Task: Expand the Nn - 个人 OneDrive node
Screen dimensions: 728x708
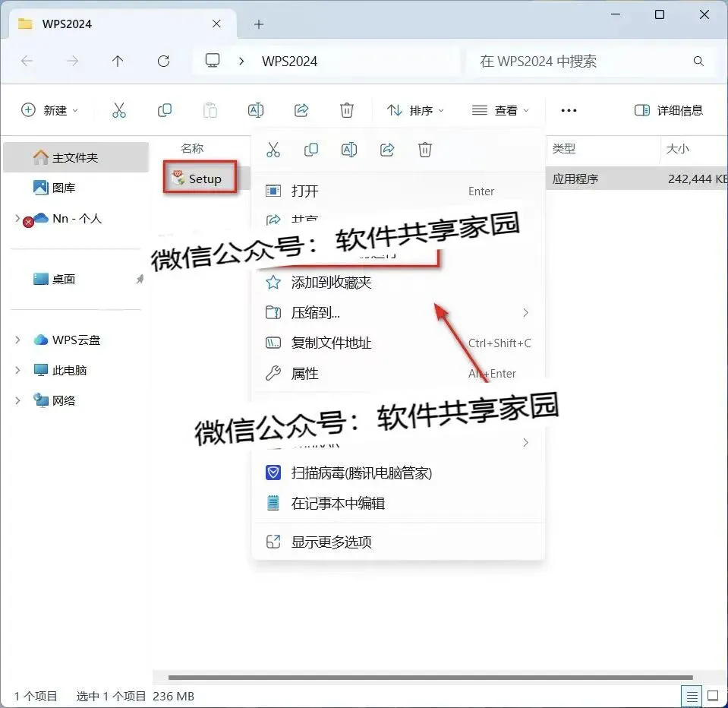Action: (17, 218)
